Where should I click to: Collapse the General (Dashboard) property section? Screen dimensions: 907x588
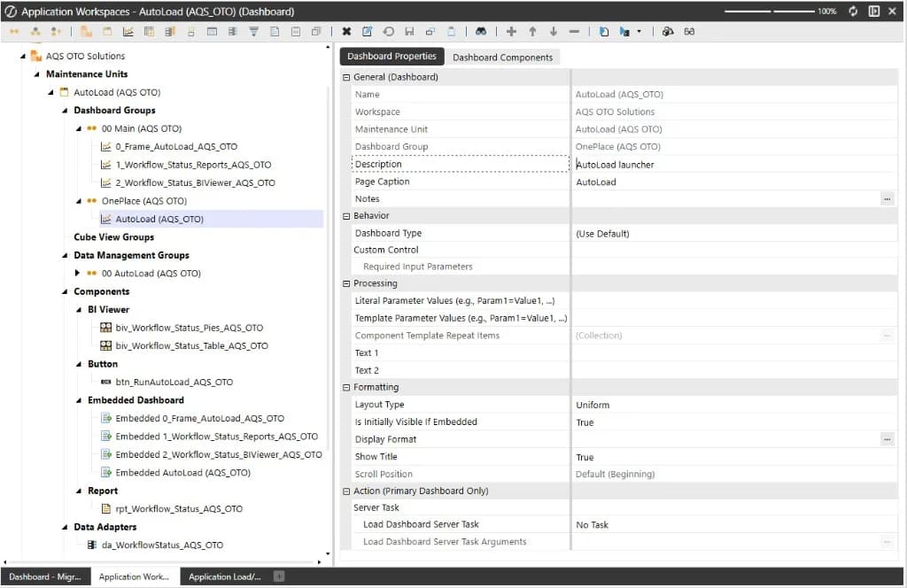[x=346, y=77]
